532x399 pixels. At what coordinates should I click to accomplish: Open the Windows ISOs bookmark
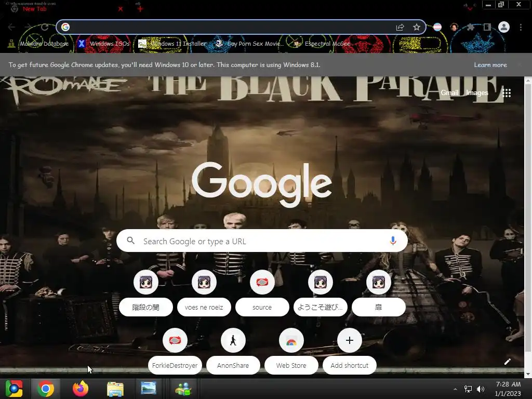[x=104, y=44]
